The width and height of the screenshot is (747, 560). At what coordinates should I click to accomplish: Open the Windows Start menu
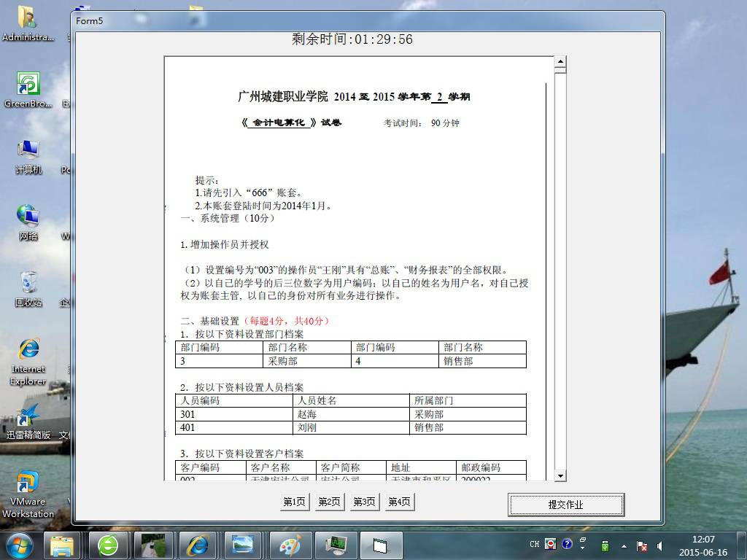click(x=19, y=545)
